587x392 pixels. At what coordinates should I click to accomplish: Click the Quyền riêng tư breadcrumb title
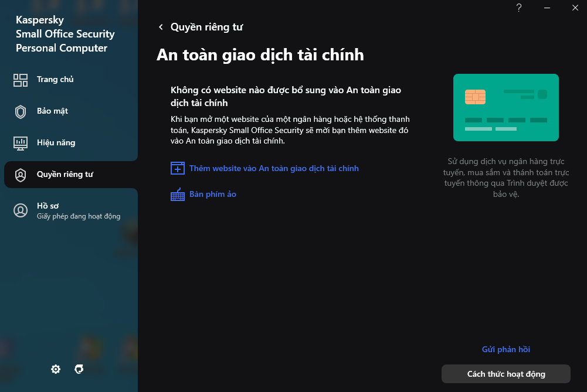point(206,27)
